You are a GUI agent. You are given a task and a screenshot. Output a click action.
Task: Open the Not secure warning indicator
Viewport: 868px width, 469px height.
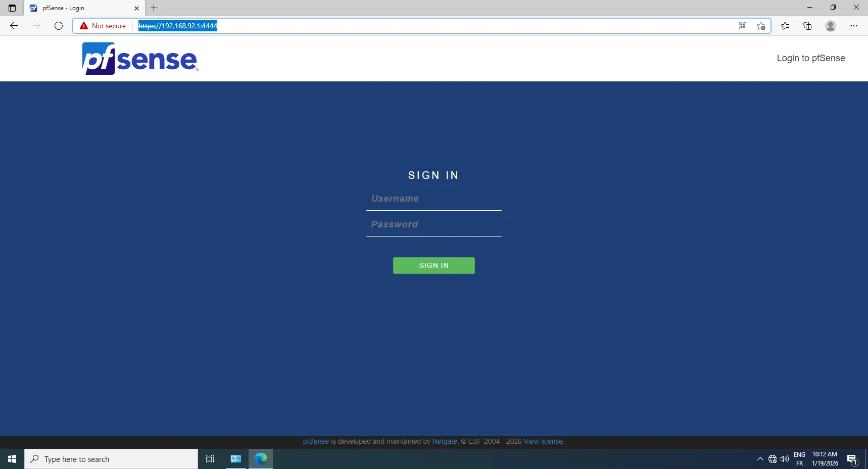(103, 26)
